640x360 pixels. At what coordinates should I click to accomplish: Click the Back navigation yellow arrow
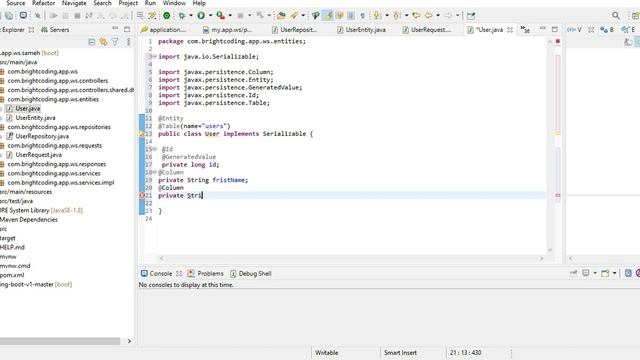(429, 16)
